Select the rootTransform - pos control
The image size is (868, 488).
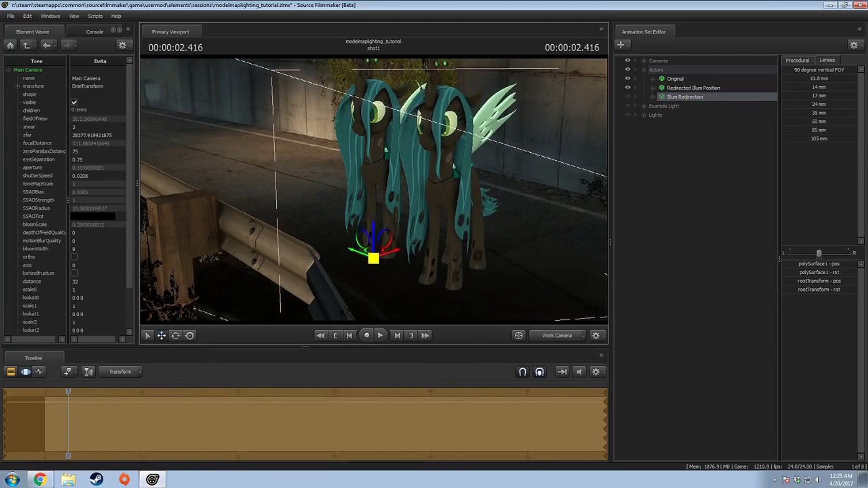(x=819, y=281)
